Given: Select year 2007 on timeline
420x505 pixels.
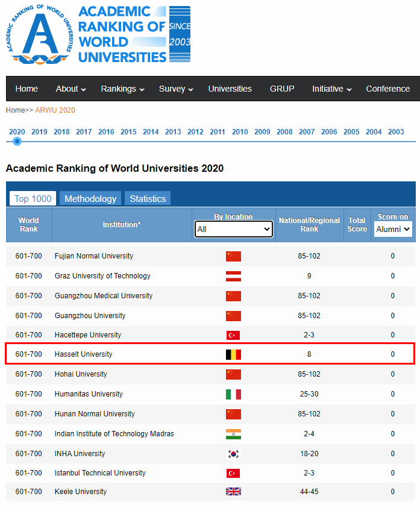Looking at the screenshot, I should (x=307, y=132).
